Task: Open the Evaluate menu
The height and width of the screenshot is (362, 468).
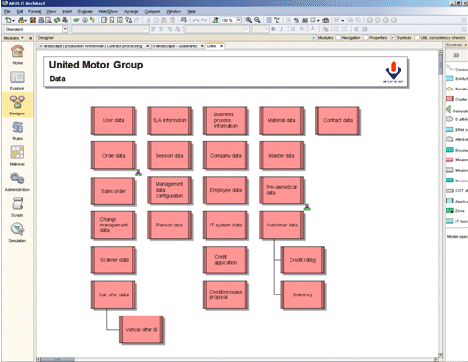Action: coord(85,11)
